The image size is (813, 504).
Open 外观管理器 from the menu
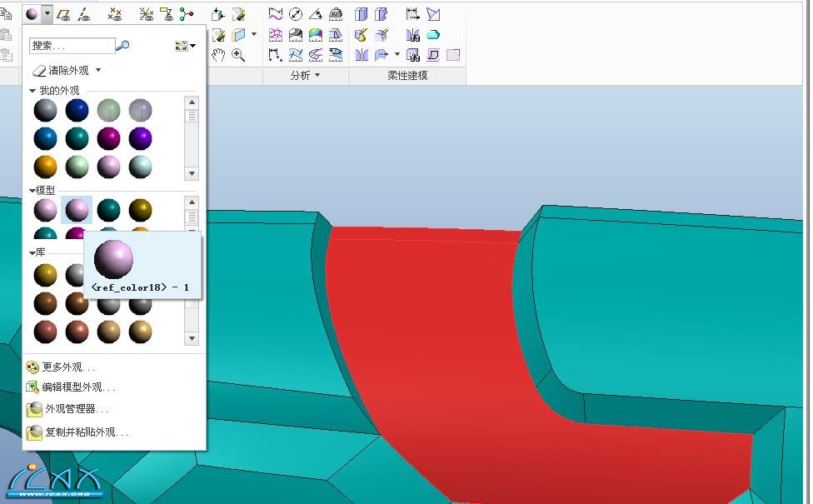(77, 409)
